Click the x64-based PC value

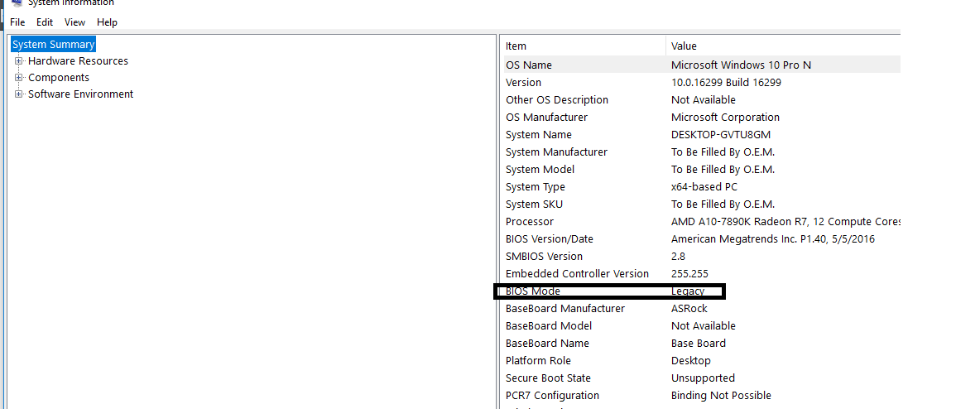tap(704, 187)
